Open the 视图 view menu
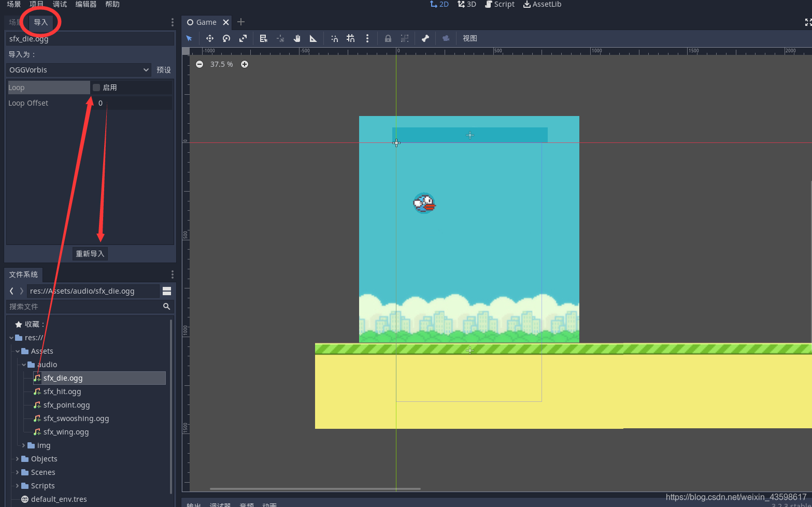Image resolution: width=812 pixels, height=507 pixels. pyautogui.click(x=470, y=38)
